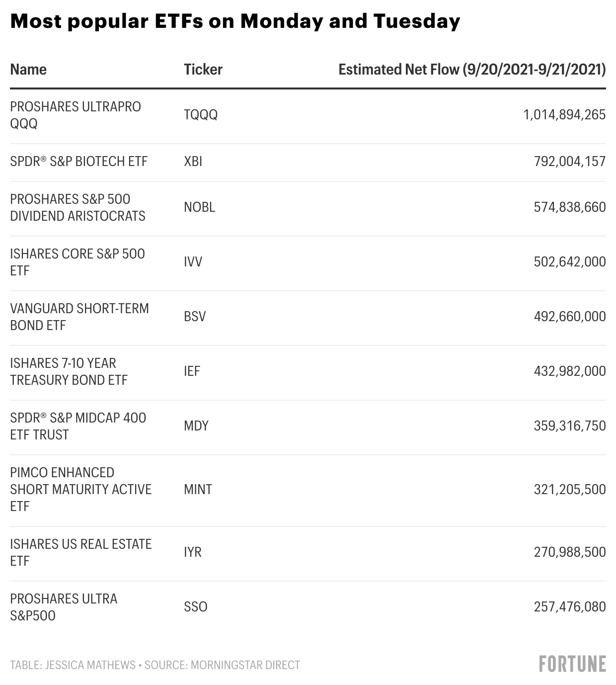
Task: Click the Estimated Net Flow column header
Action: click(x=472, y=70)
